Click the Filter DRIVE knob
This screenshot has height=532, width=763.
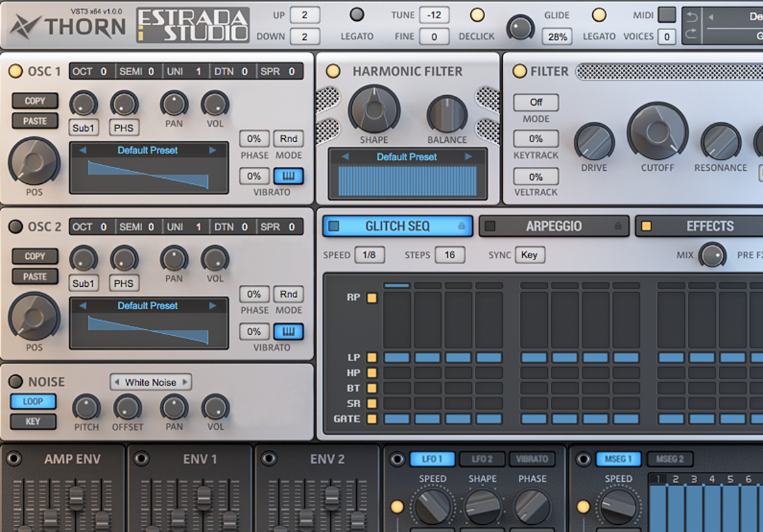pyautogui.click(x=594, y=143)
